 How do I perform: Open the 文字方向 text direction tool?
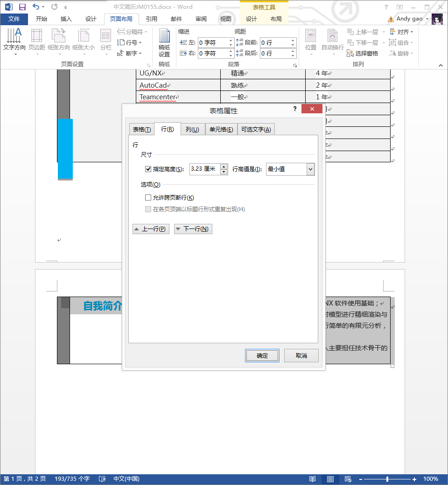(x=14, y=42)
